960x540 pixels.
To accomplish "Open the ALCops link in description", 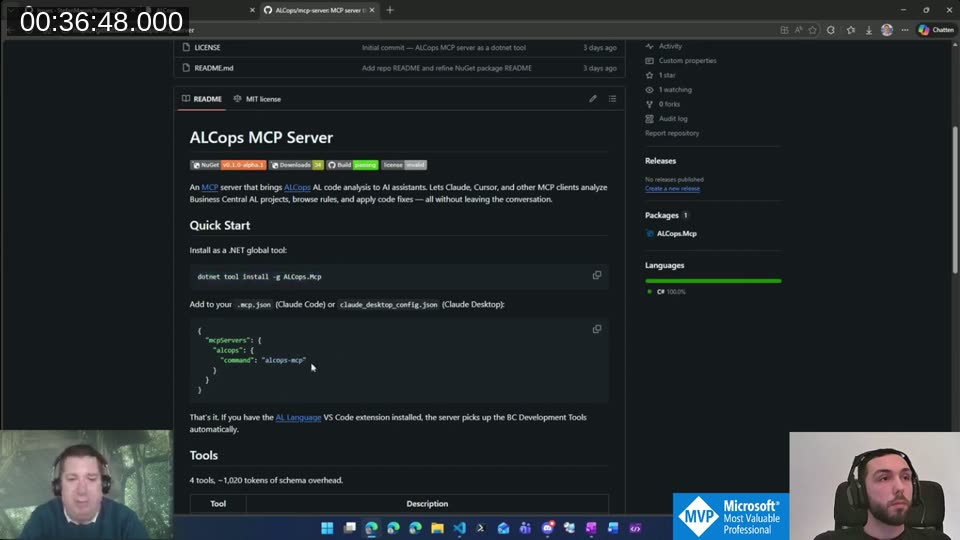I will coord(297,187).
